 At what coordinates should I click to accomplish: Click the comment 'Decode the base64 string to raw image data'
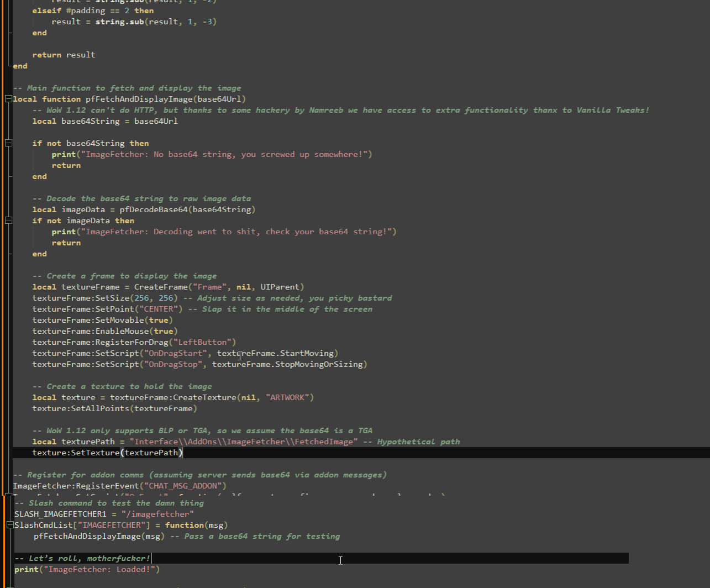(x=141, y=198)
